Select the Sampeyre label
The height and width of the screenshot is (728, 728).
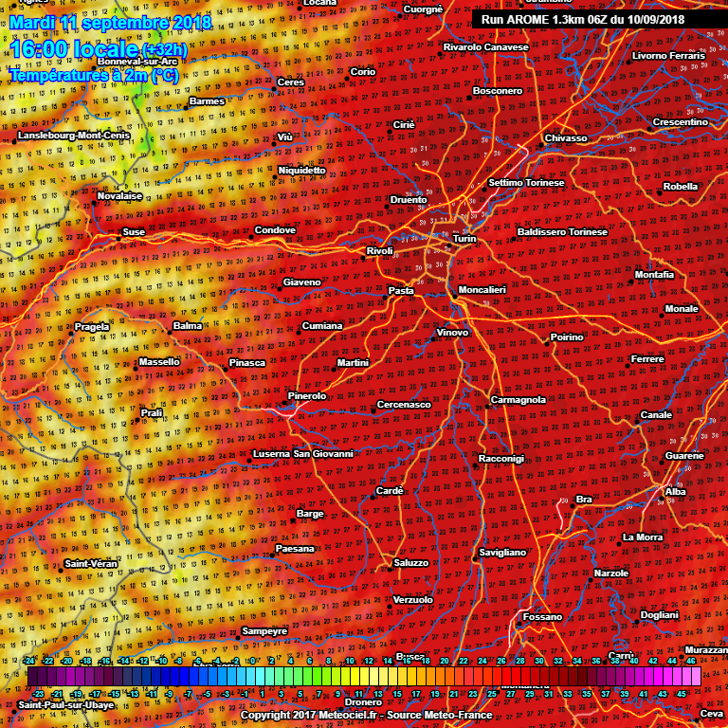click(x=264, y=631)
